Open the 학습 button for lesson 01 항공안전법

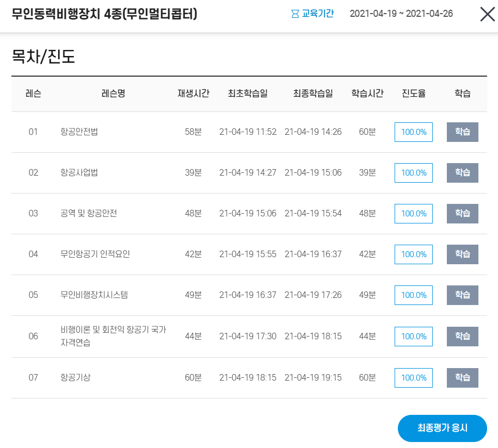[x=463, y=132]
